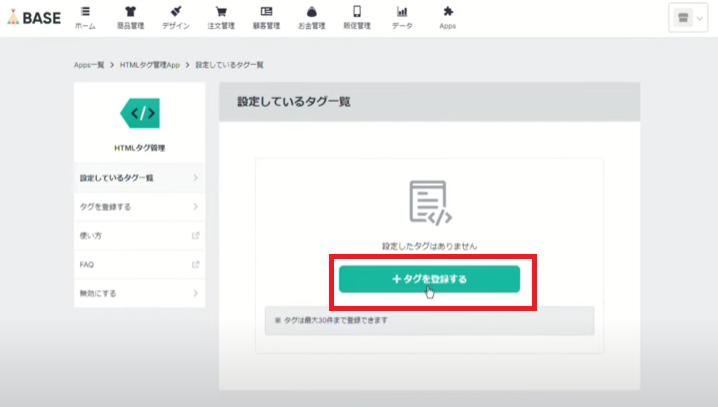Expand the shop account dropdown

point(688,18)
